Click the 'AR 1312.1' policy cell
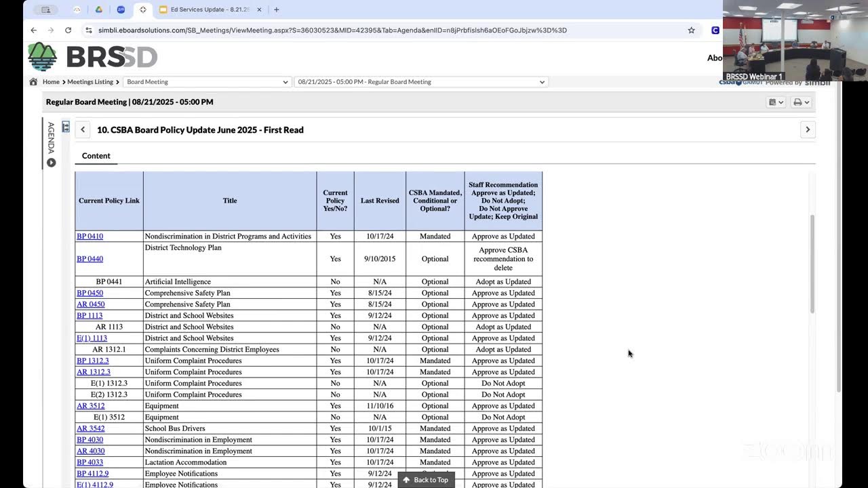868x488 pixels. (109, 350)
